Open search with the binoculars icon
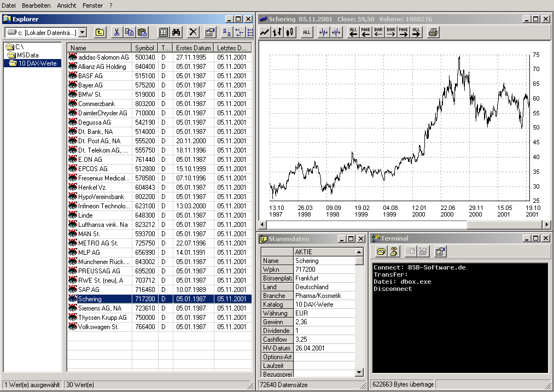 point(176,32)
